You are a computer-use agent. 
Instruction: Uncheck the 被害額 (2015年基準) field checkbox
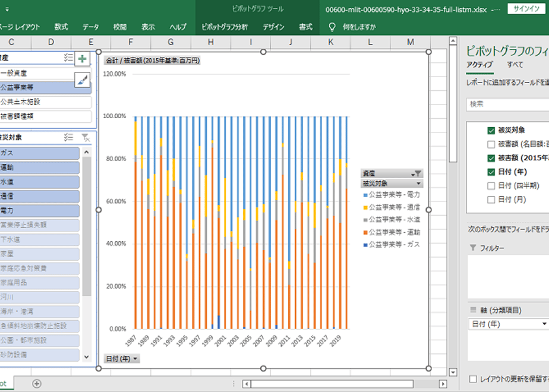pos(491,158)
